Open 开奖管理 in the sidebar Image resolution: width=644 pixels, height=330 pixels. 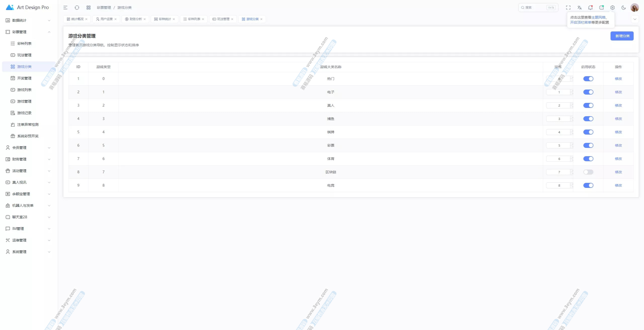click(x=24, y=78)
